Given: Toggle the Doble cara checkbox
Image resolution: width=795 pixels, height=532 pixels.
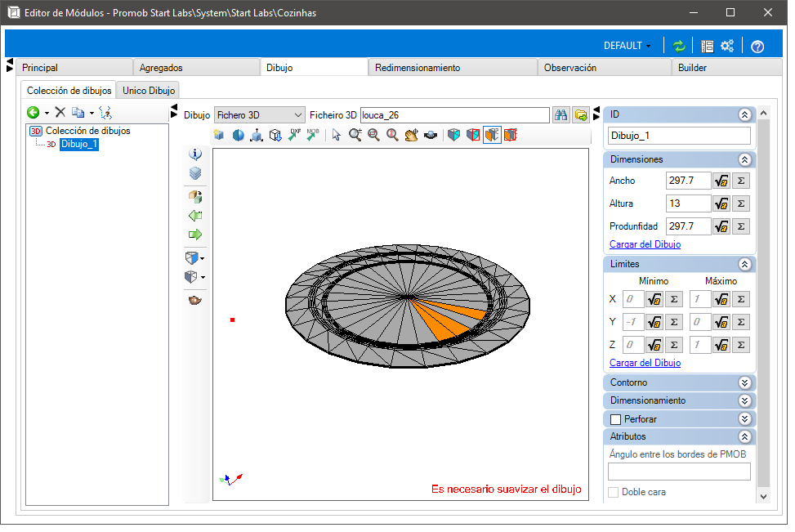Looking at the screenshot, I should tap(613, 492).
